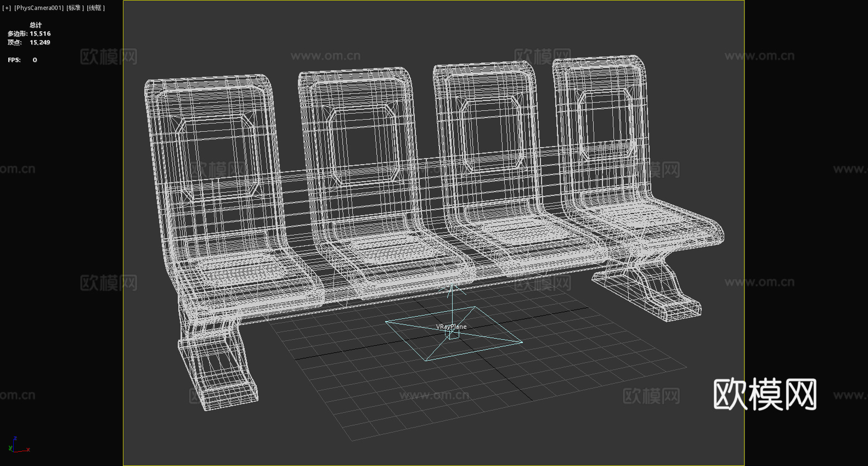Viewport: 868px width, 466px height.
Task: Click the 多边形 count value 15,516
Action: [x=40, y=33]
